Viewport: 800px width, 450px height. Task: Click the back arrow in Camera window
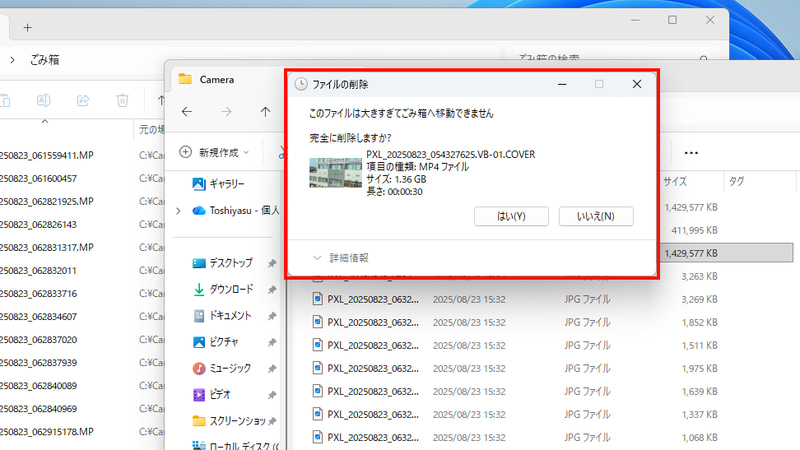pos(187,112)
